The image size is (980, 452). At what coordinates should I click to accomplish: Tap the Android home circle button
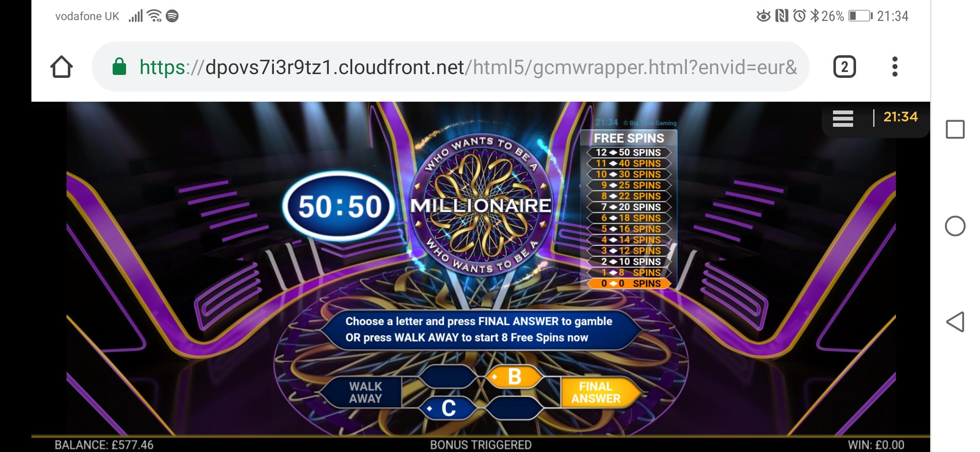click(x=955, y=226)
